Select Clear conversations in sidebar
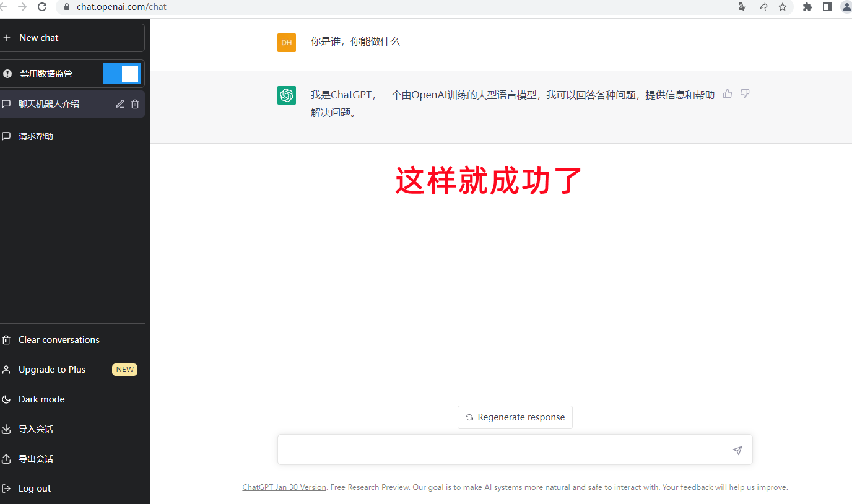 click(59, 340)
